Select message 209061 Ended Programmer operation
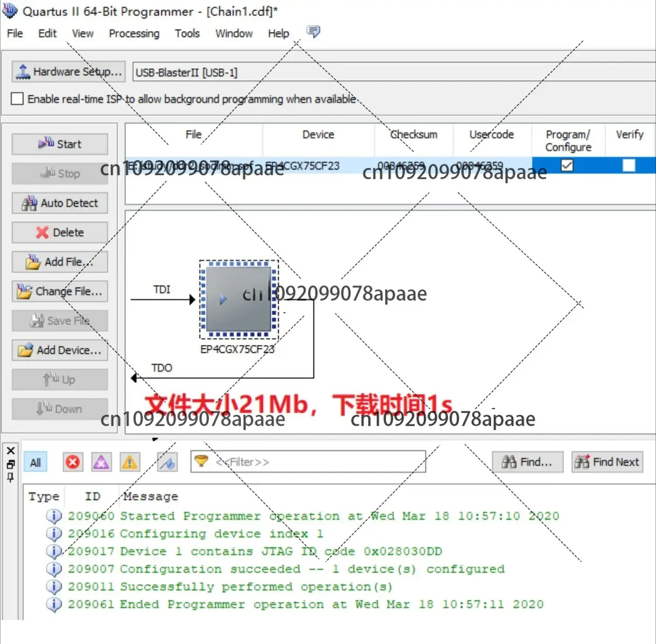 coord(305,604)
